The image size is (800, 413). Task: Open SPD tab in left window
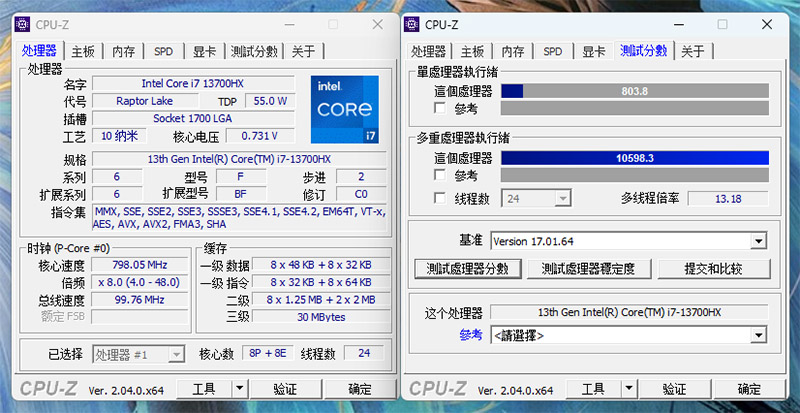163,51
